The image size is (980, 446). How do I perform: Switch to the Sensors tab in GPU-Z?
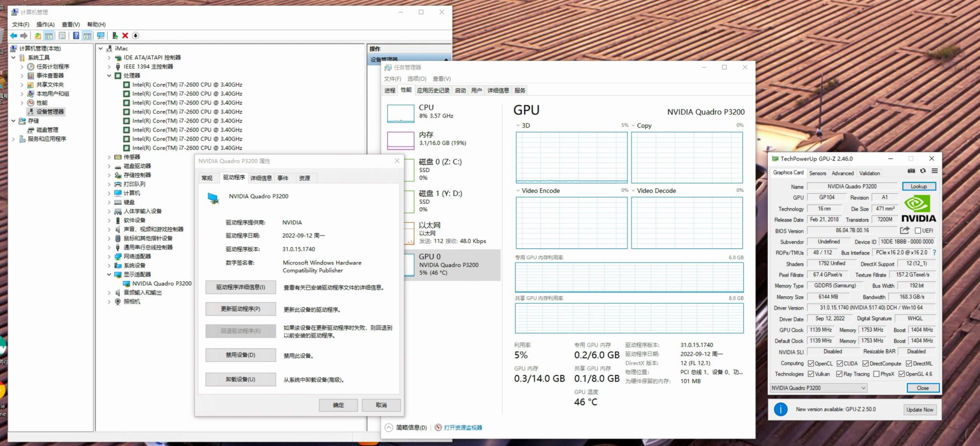coord(817,173)
